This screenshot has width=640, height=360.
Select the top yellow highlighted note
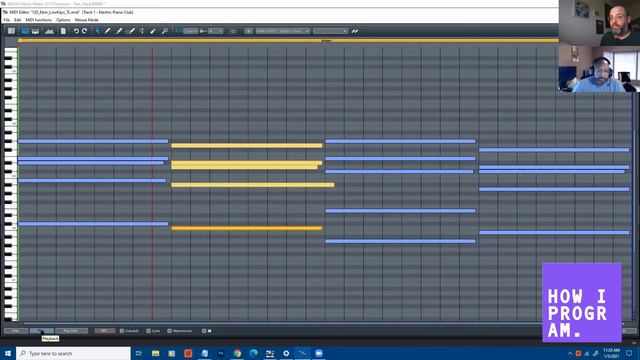247,145
